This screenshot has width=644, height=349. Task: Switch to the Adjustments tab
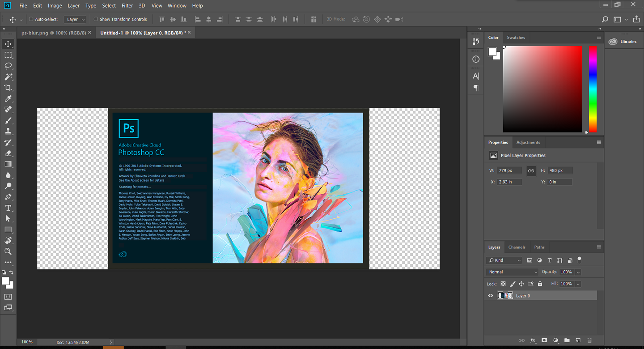click(528, 142)
